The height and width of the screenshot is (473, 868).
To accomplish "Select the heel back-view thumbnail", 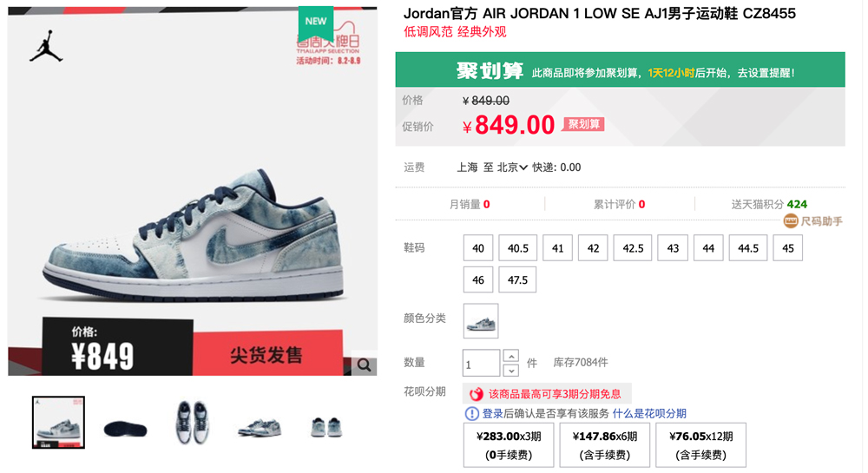I will tap(326, 427).
